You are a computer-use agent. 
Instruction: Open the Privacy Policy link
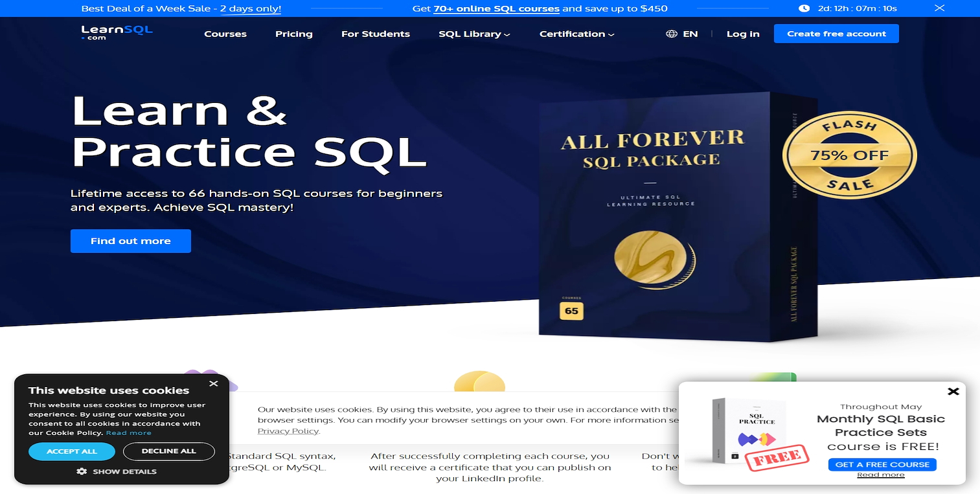tap(288, 431)
